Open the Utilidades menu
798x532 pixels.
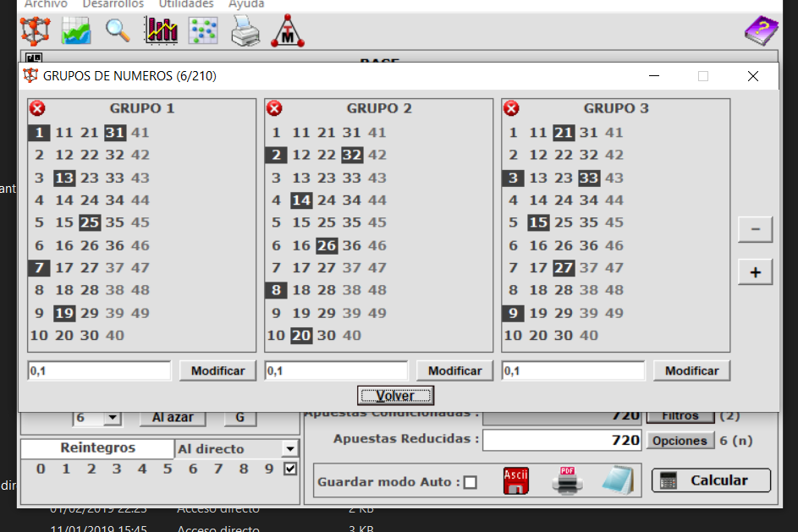[186, 4]
